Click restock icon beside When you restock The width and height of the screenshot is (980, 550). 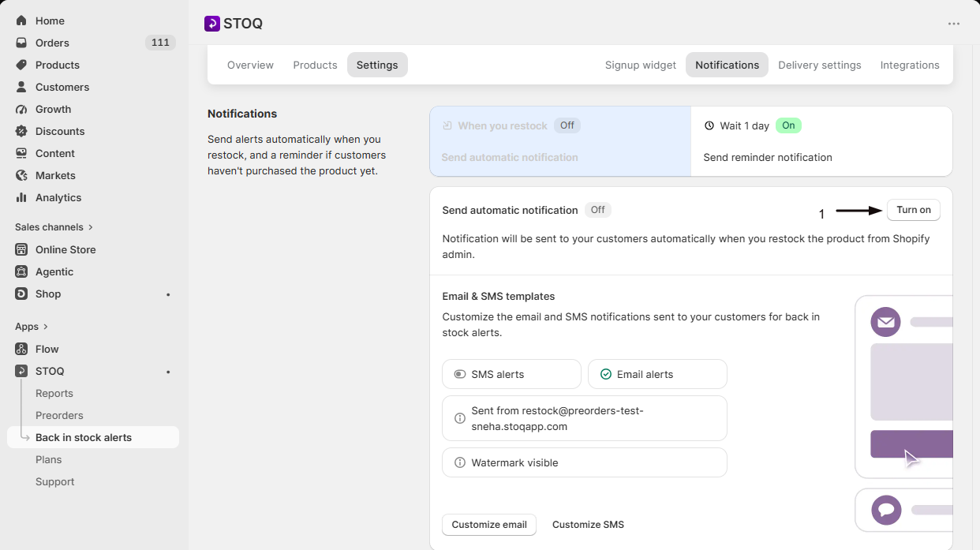447,125
